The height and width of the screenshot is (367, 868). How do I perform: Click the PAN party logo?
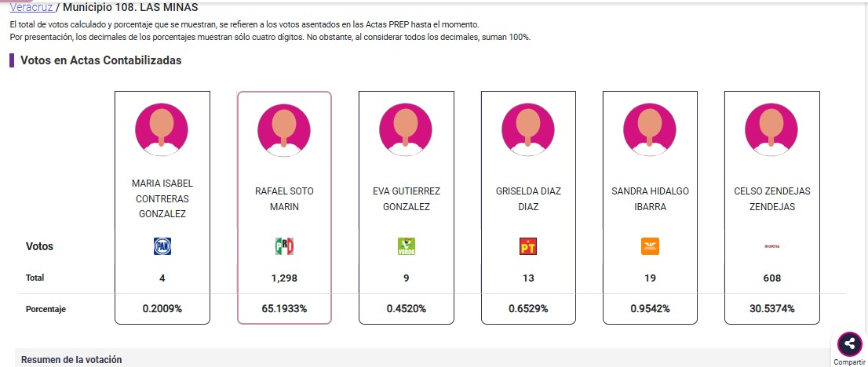(x=162, y=247)
